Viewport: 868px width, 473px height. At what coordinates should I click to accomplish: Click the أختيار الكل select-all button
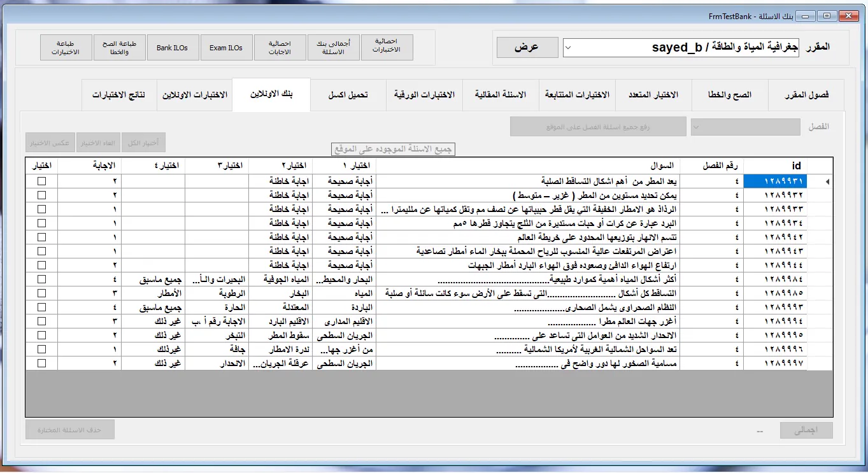click(x=143, y=143)
